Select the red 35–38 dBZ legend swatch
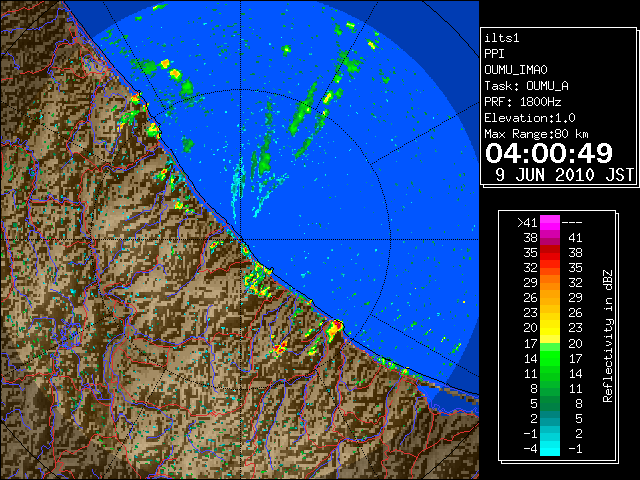This screenshot has height=480, width=640. (550, 253)
